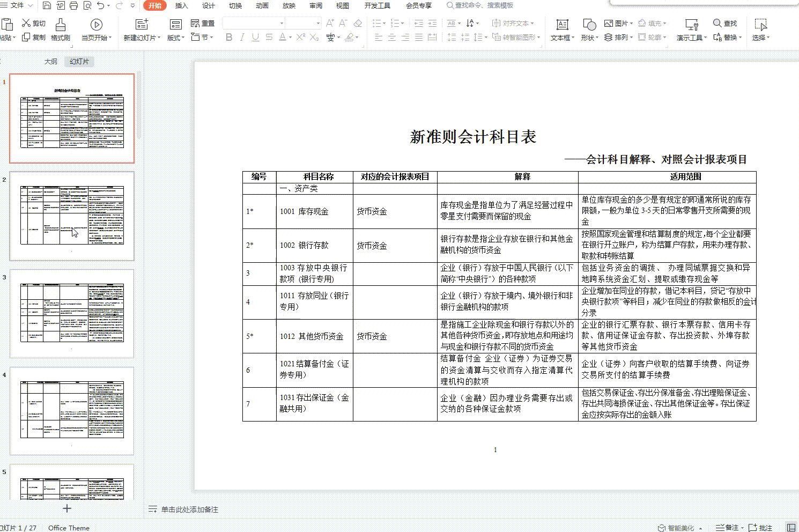Open the Shapes (形状) tool
This screenshot has width=799, height=532.
point(588,29)
